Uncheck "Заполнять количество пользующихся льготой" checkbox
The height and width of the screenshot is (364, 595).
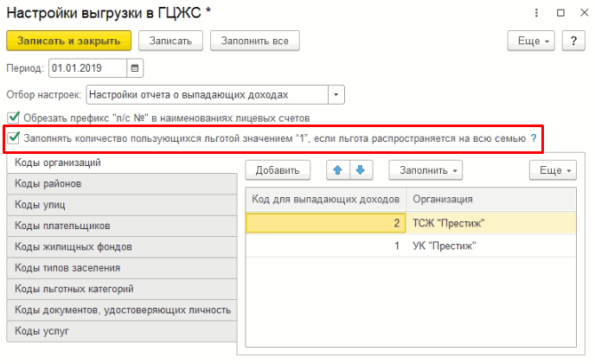coord(13,137)
